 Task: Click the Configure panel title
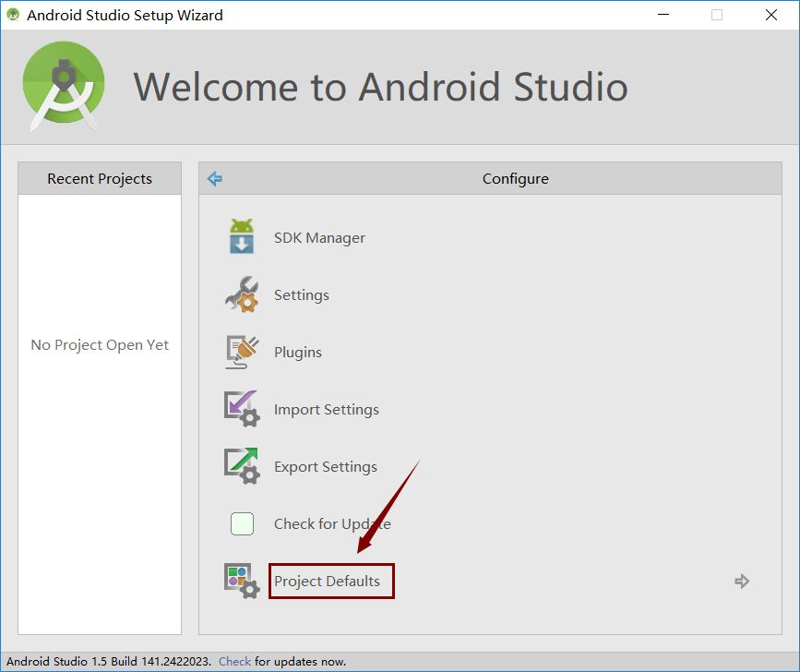click(516, 178)
